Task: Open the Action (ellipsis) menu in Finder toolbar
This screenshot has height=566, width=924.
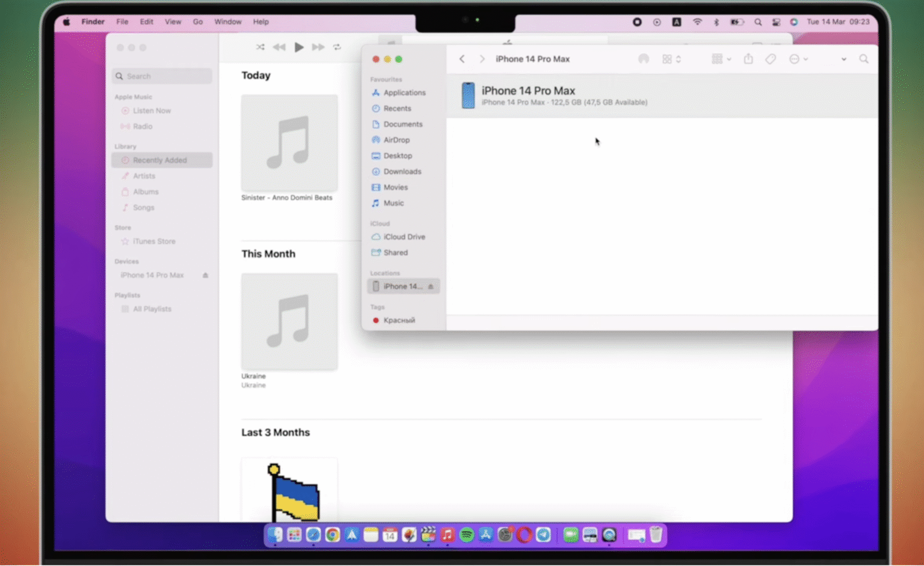Action: (x=798, y=59)
